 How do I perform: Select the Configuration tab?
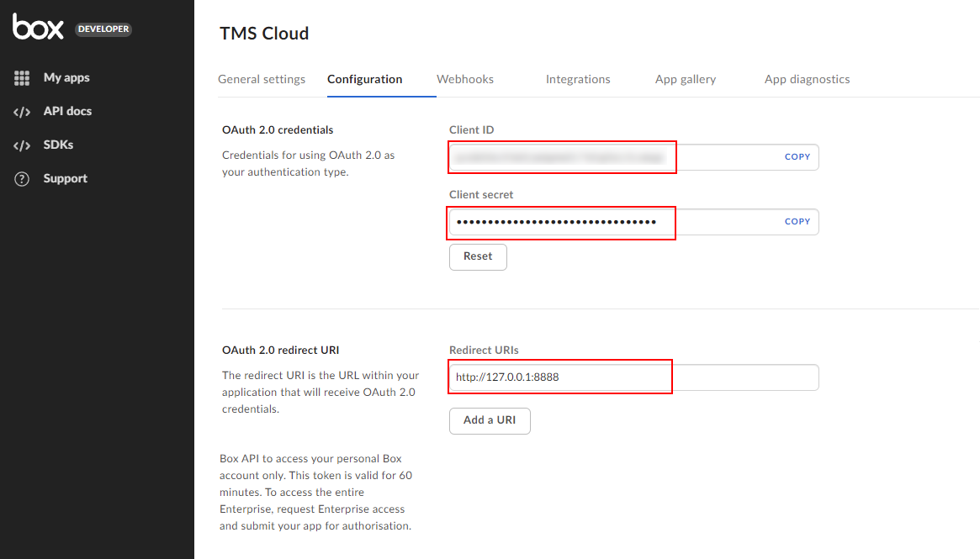click(x=364, y=79)
